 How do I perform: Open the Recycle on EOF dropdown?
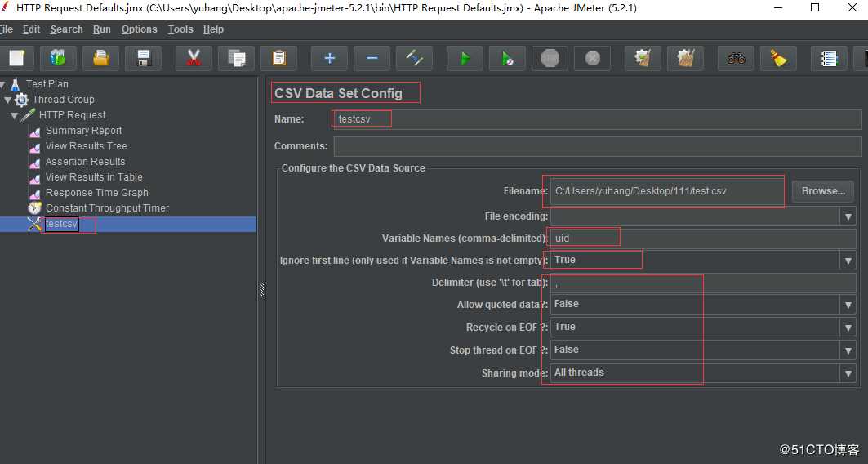point(848,328)
